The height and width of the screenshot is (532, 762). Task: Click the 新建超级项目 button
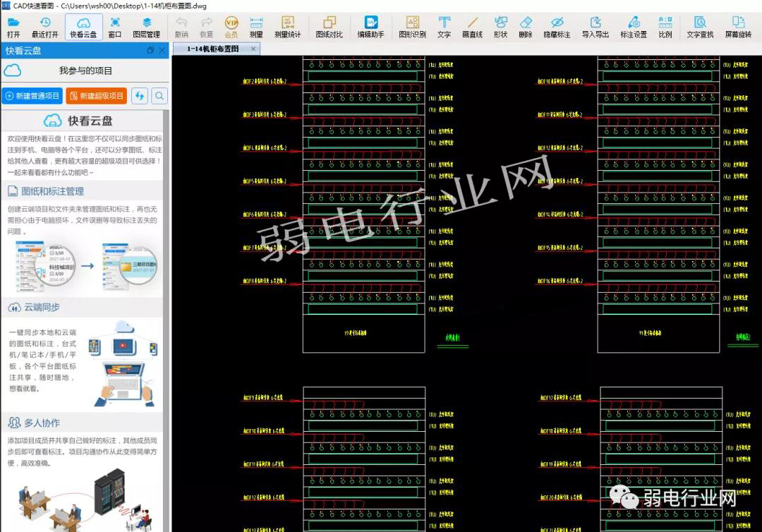pyautogui.click(x=96, y=96)
